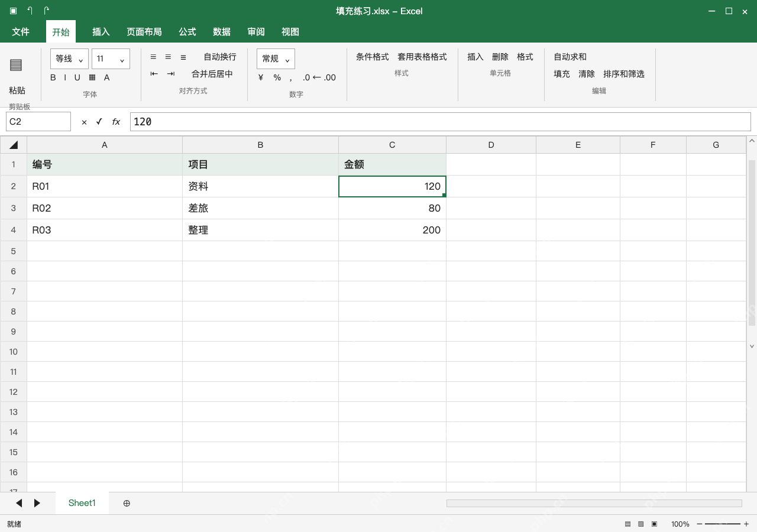Apply comma thousands separator style
This screenshot has height=532, width=757.
pyautogui.click(x=291, y=77)
